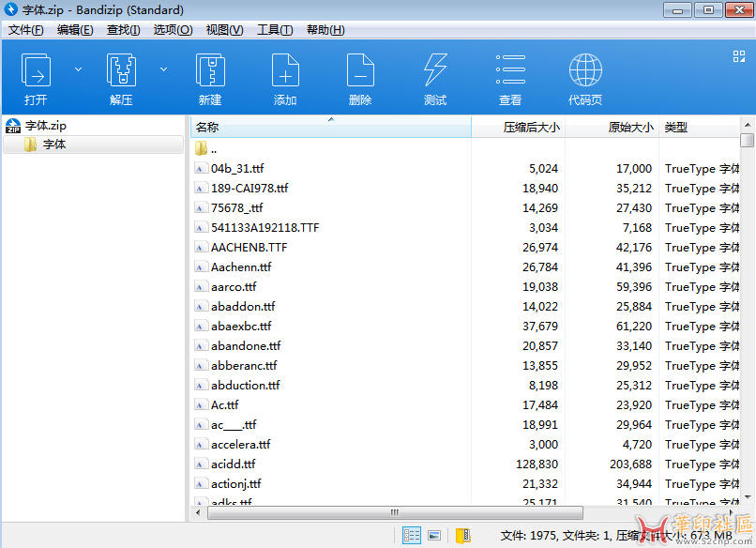Toggle the archive folder icon in status bar
756x548 pixels.
462,535
